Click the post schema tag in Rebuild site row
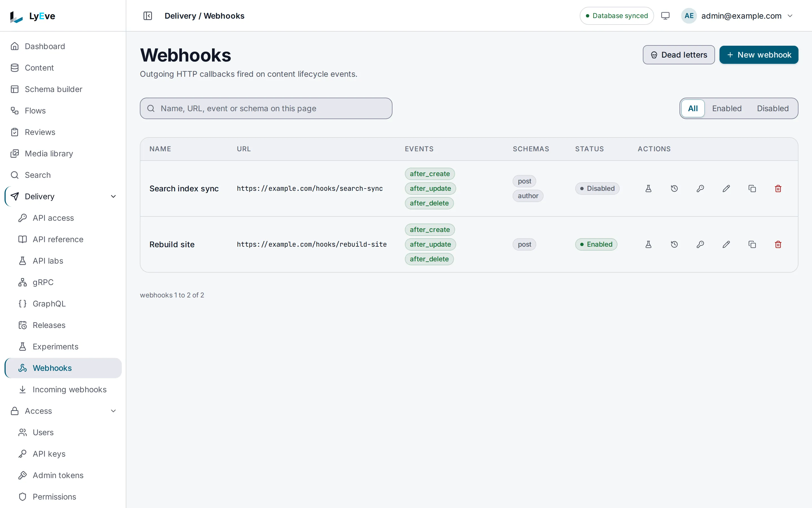The image size is (812, 508). click(x=524, y=244)
